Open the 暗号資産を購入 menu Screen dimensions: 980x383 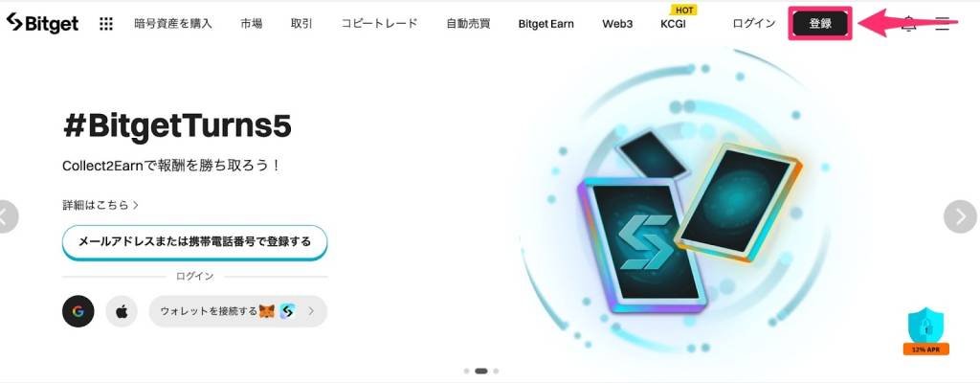[x=173, y=24]
